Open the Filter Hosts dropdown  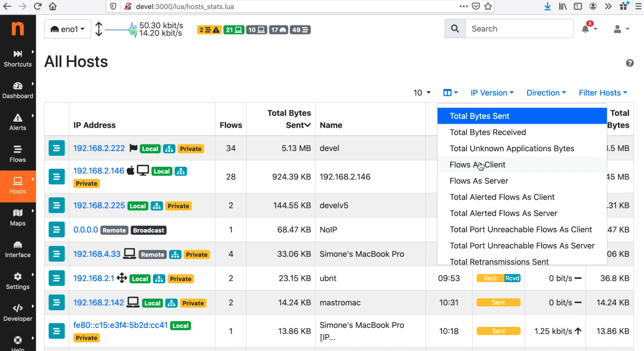(x=603, y=93)
